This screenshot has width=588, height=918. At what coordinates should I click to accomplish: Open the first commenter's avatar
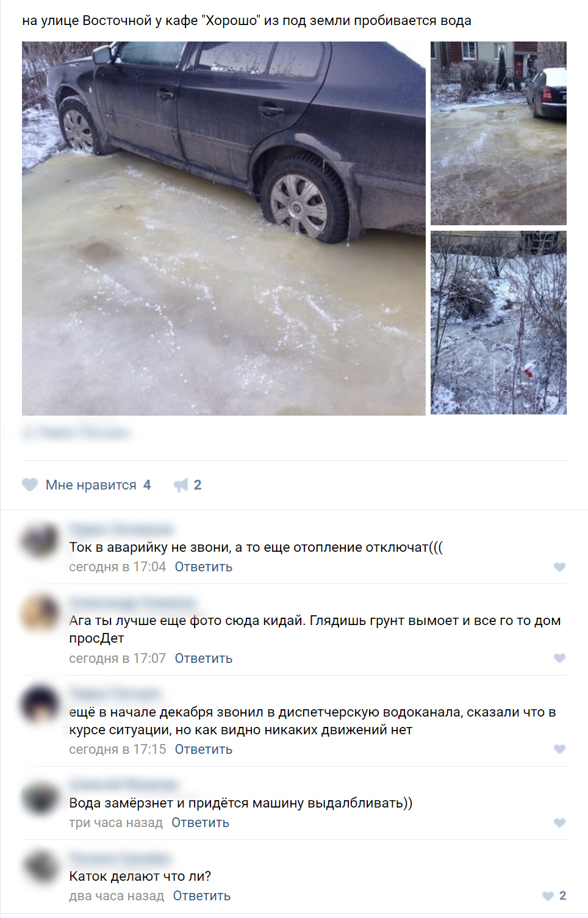pyautogui.click(x=40, y=540)
